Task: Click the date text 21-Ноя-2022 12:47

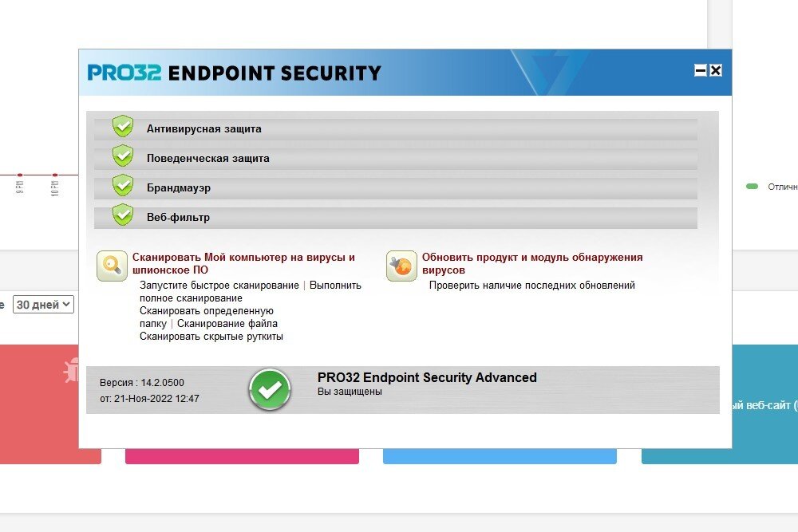Action: [156, 399]
